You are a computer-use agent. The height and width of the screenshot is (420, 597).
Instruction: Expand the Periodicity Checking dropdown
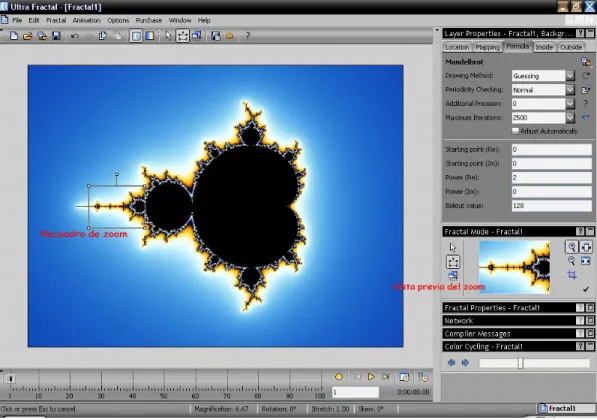570,90
